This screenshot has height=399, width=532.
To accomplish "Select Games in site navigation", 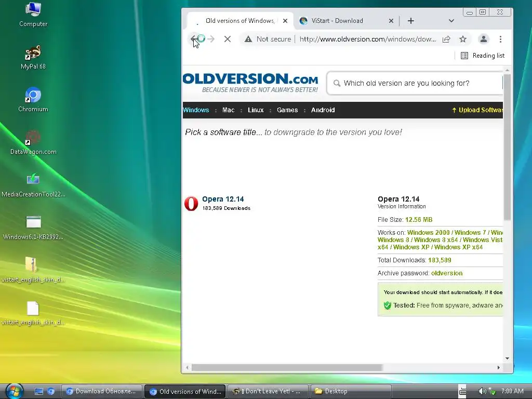I will point(287,110).
